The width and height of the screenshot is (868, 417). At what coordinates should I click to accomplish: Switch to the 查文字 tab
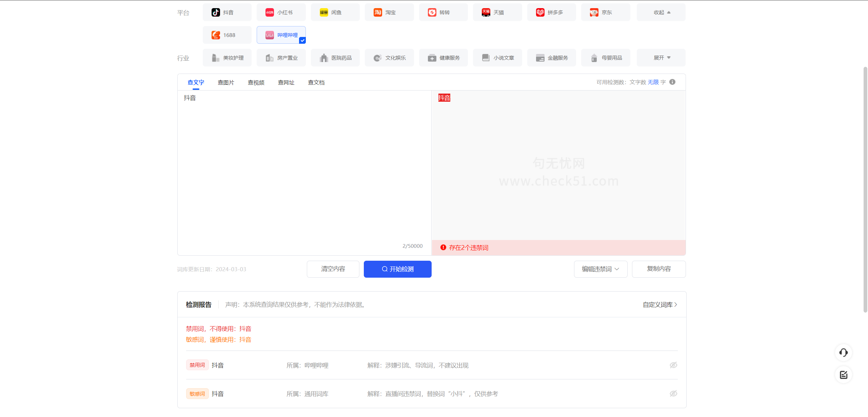196,82
